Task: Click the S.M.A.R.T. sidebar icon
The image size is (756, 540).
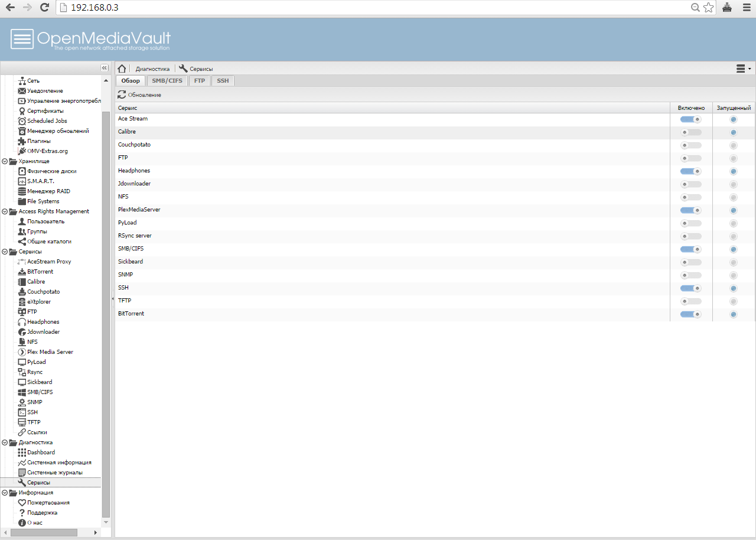Action: pyautogui.click(x=22, y=181)
